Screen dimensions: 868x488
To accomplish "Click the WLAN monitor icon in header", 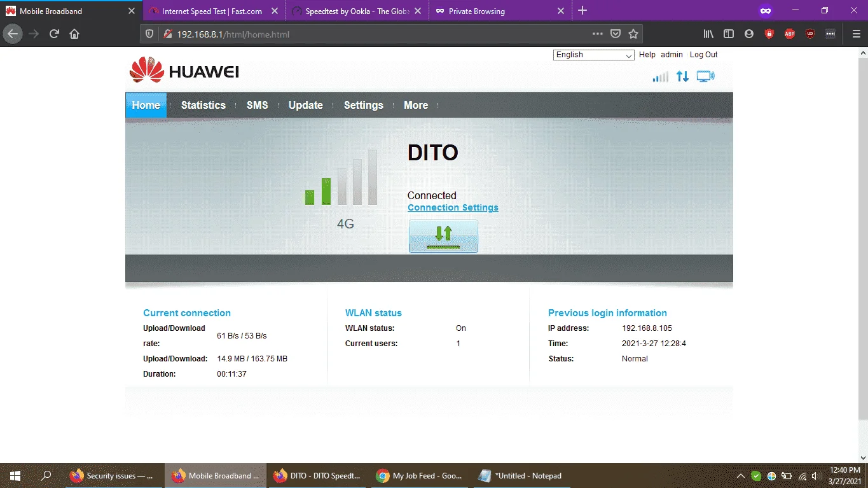I will (x=705, y=77).
